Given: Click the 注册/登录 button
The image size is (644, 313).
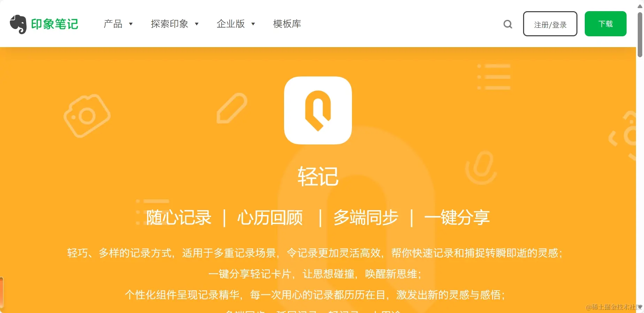Looking at the screenshot, I should (x=550, y=24).
